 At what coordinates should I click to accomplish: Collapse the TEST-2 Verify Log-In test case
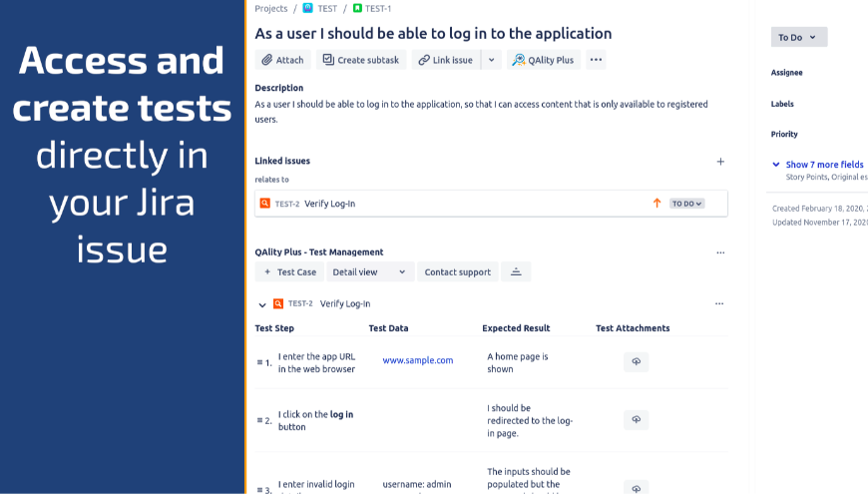coord(261,304)
